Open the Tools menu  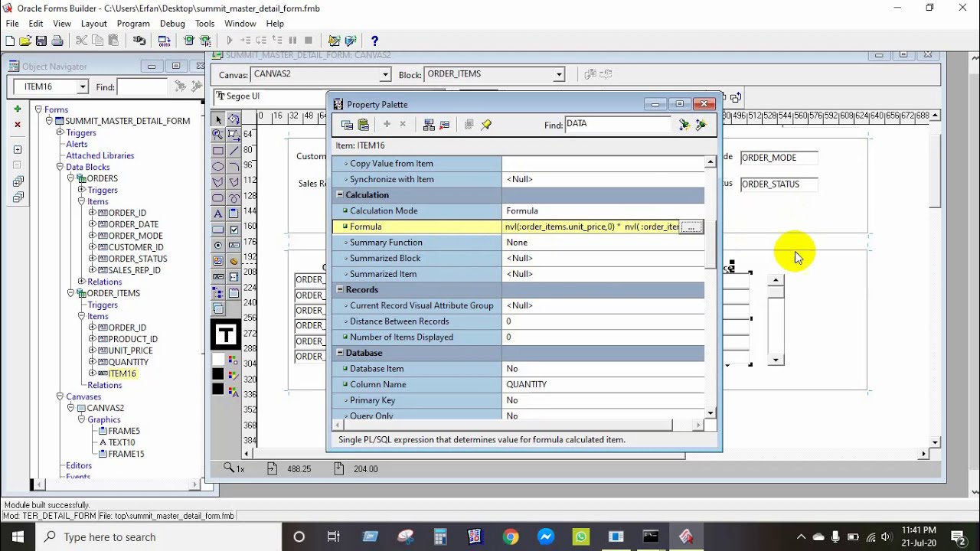(204, 24)
